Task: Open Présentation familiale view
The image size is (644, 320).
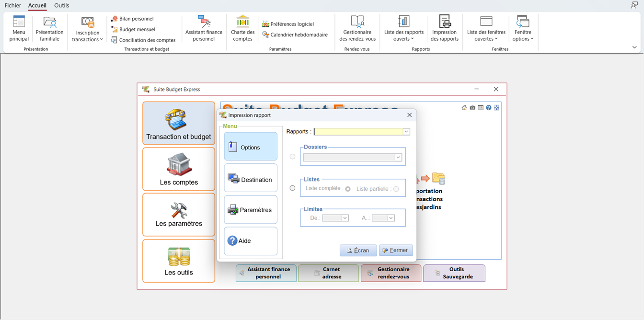Action: (x=49, y=28)
